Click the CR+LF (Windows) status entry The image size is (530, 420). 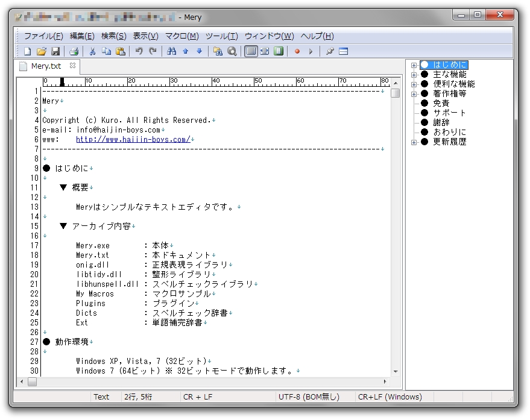[x=390, y=397]
